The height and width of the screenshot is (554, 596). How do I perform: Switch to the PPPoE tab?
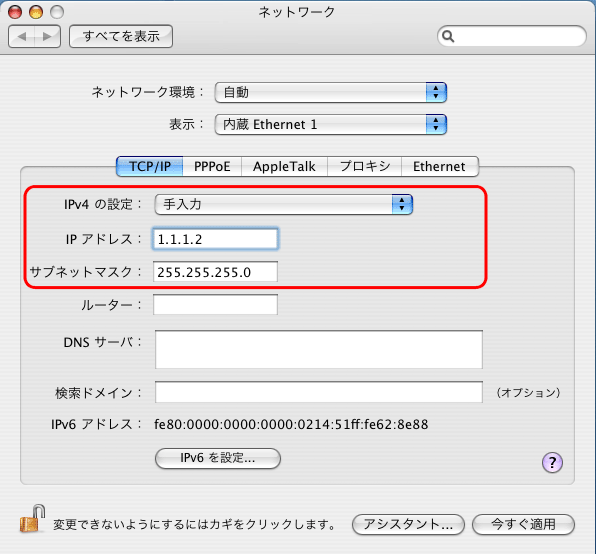point(212,166)
